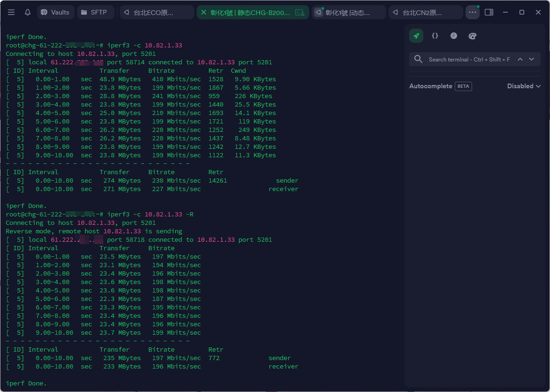The image size is (550, 392).
Task: Toggle the right side panel layout icon
Action: click(x=489, y=12)
